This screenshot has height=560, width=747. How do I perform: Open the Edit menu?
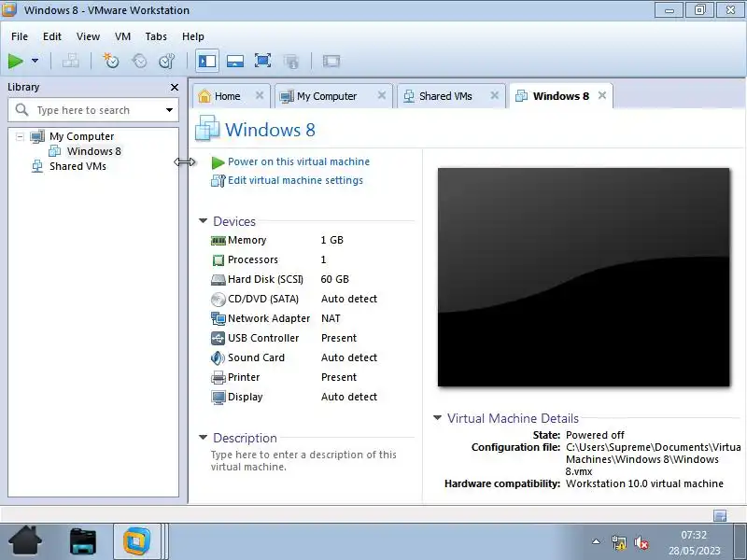tap(52, 36)
